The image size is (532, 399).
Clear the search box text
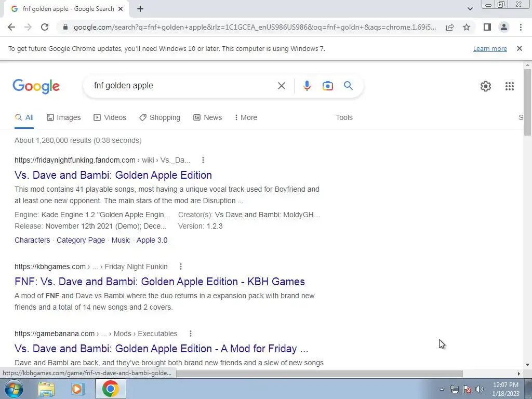(281, 86)
